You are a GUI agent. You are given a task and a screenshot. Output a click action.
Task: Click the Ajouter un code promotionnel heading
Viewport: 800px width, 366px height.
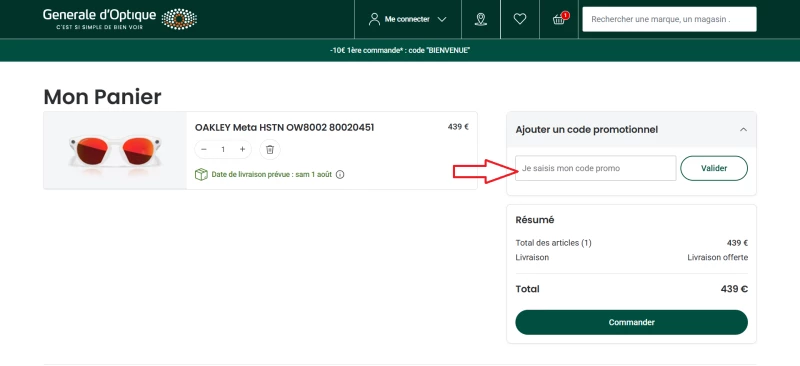587,130
